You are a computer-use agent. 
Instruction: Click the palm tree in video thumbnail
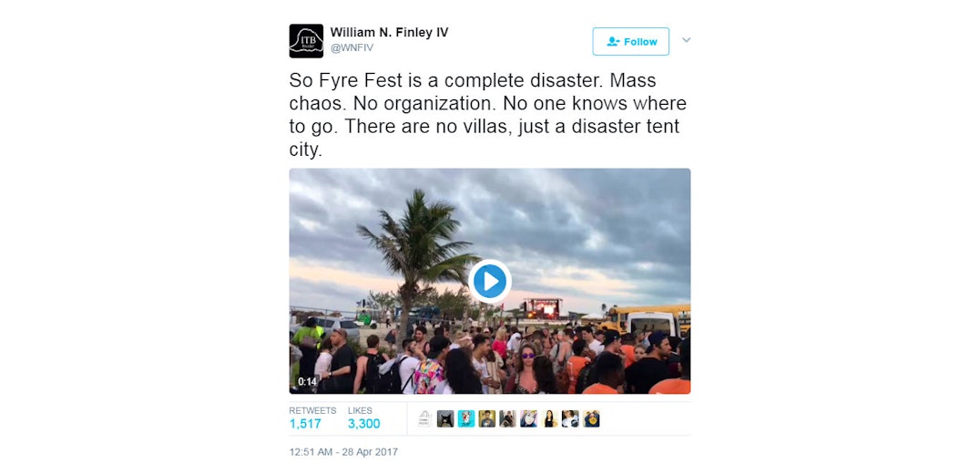[x=415, y=250]
